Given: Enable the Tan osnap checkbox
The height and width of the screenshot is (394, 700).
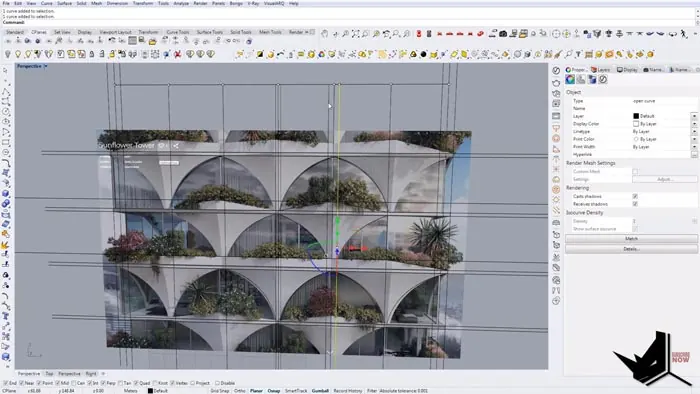Looking at the screenshot, I should [x=120, y=383].
